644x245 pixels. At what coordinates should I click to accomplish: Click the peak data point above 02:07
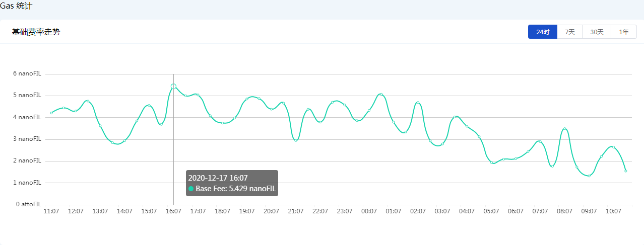pos(418,103)
